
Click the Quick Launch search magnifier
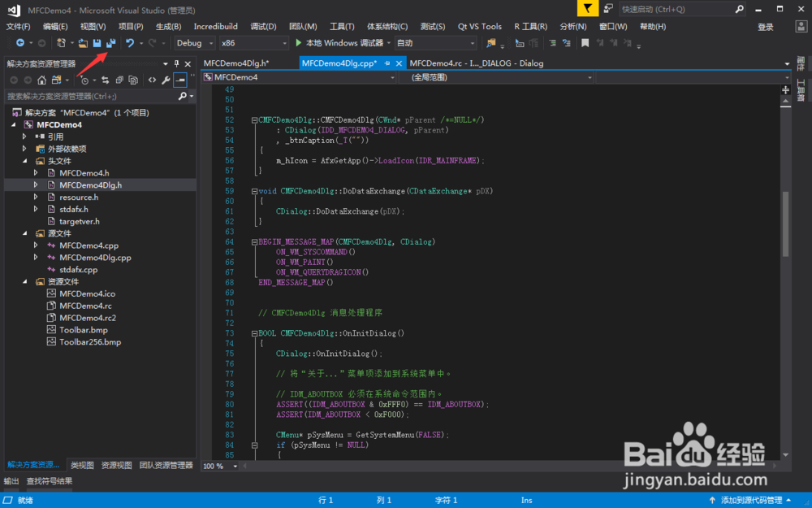pyautogui.click(x=740, y=9)
